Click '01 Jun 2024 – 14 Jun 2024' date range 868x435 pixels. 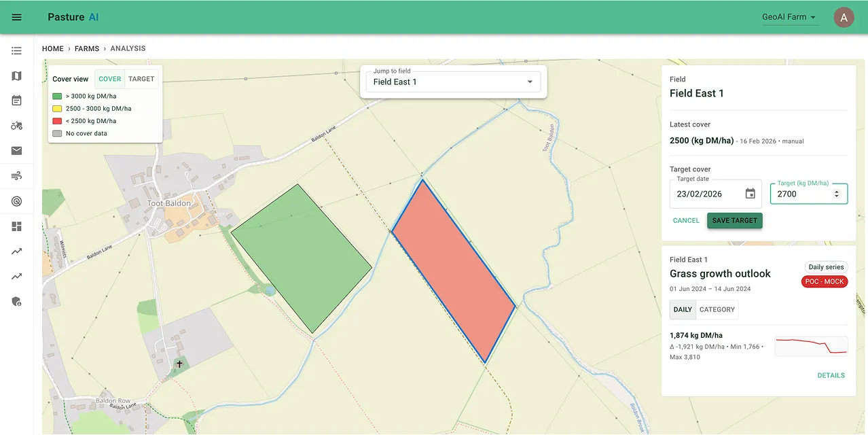(710, 289)
